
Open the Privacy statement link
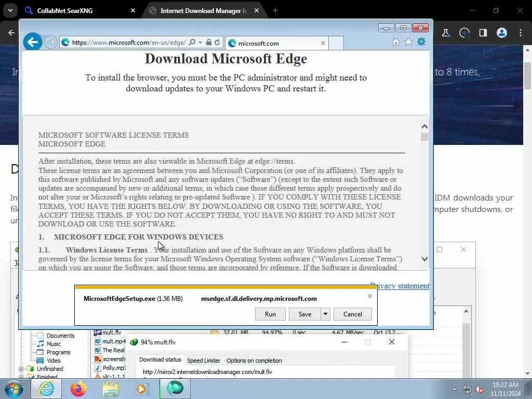click(400, 286)
